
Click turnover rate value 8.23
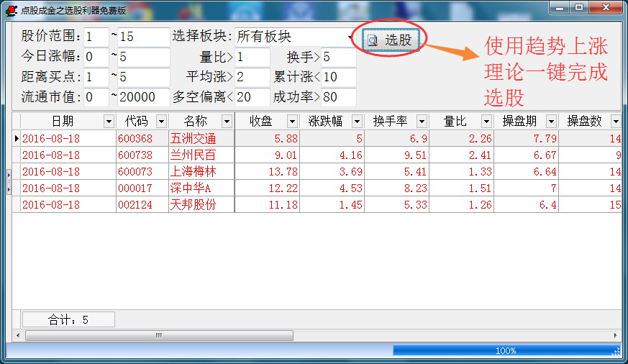tap(415, 188)
